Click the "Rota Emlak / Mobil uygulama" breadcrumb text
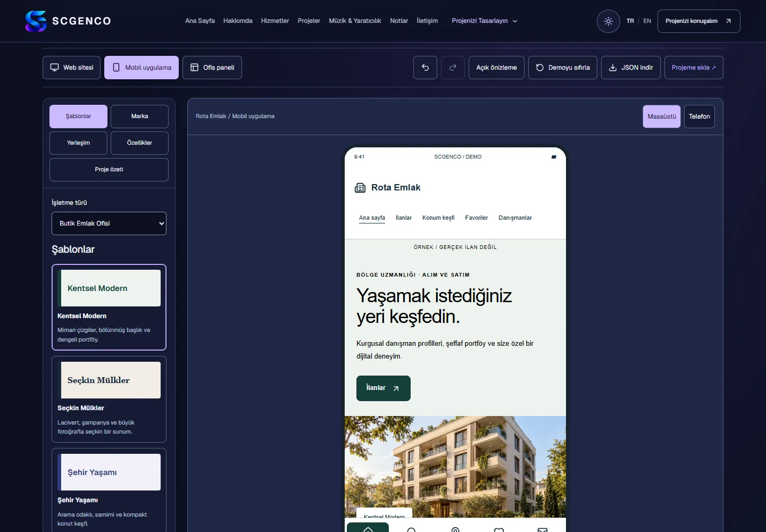 coord(235,117)
